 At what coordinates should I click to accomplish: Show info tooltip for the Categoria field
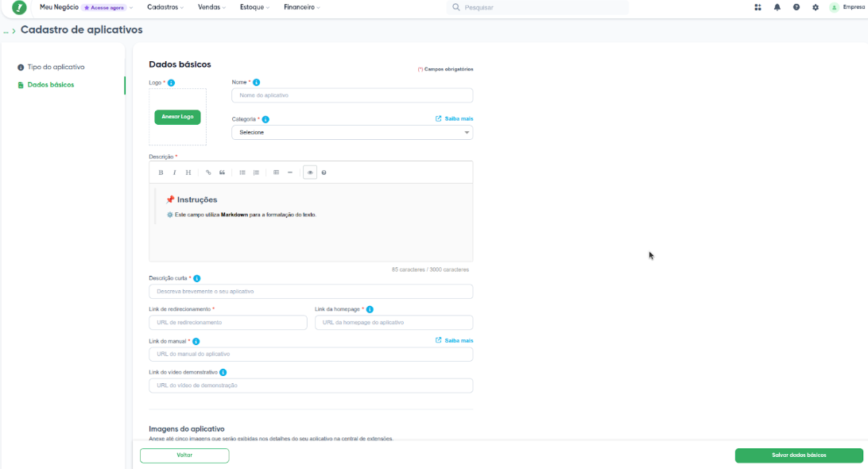click(265, 119)
